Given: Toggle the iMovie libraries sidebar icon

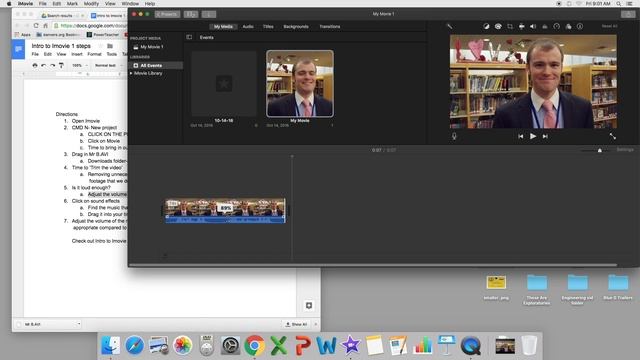Looking at the screenshot, I should (189, 37).
